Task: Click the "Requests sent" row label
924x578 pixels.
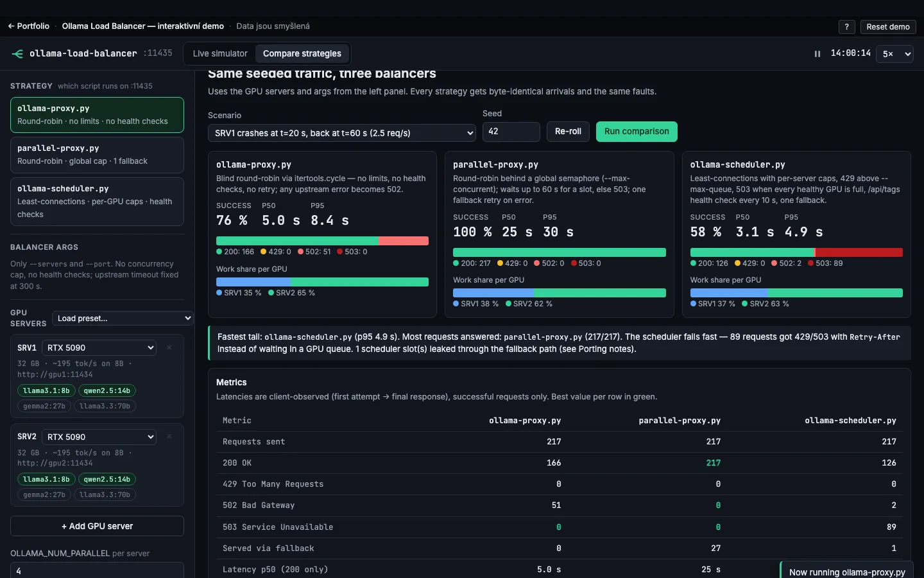Action: point(254,442)
